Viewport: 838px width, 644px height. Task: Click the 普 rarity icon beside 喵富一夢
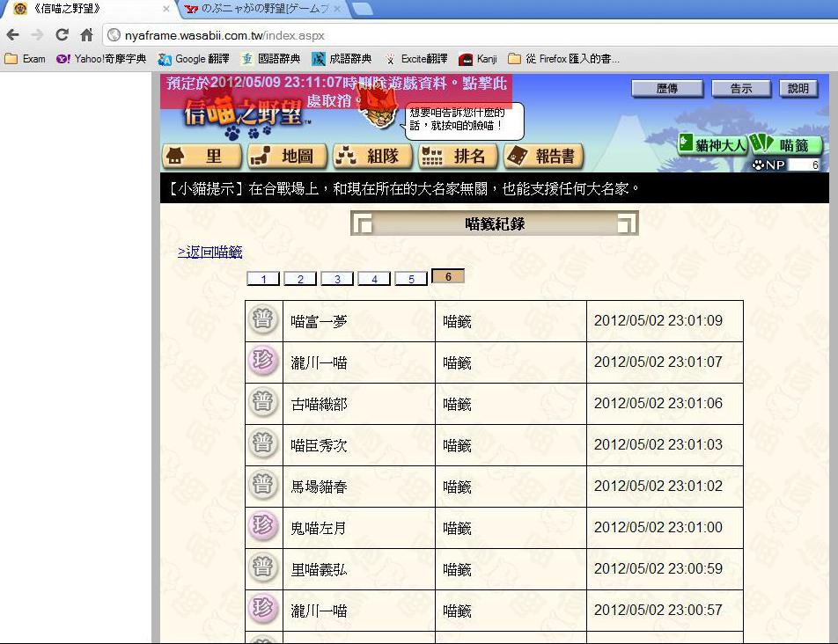point(263,320)
